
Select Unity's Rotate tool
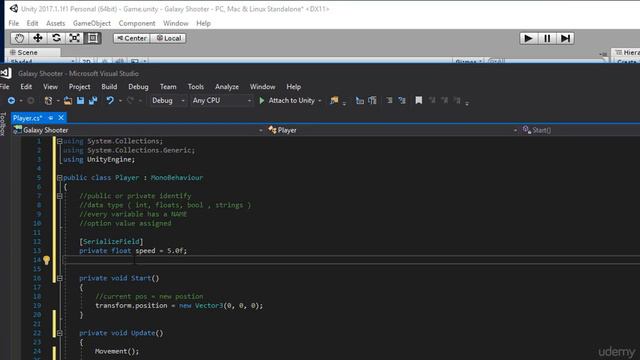tap(56, 38)
